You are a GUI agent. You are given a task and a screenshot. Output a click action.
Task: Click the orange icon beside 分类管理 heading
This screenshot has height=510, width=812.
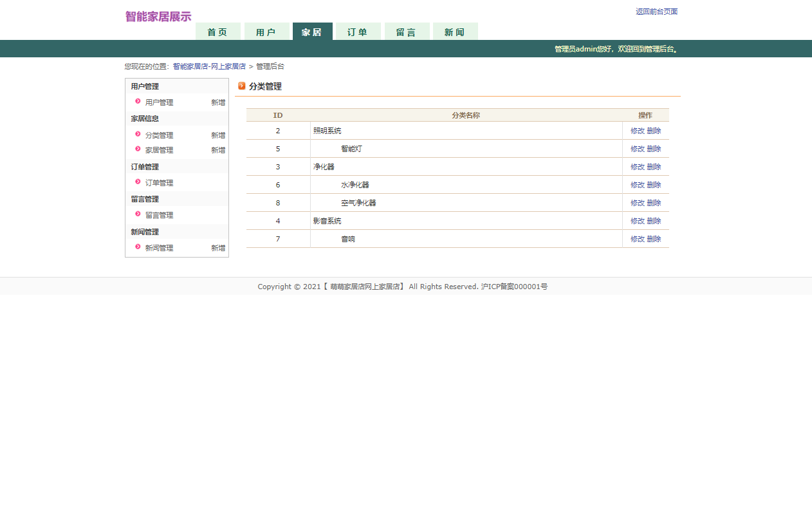pyautogui.click(x=242, y=86)
